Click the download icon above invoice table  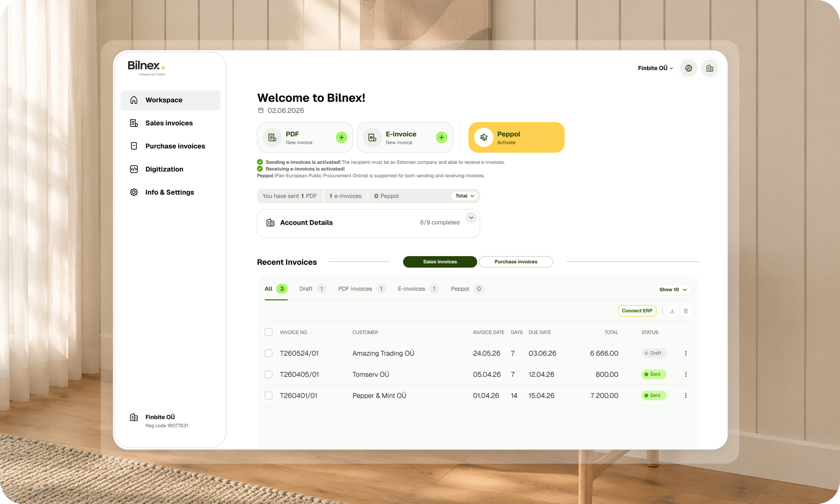(x=672, y=311)
